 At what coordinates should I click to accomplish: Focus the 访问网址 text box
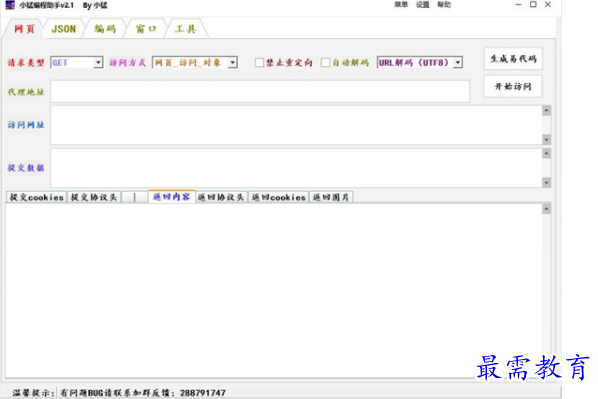(296, 125)
